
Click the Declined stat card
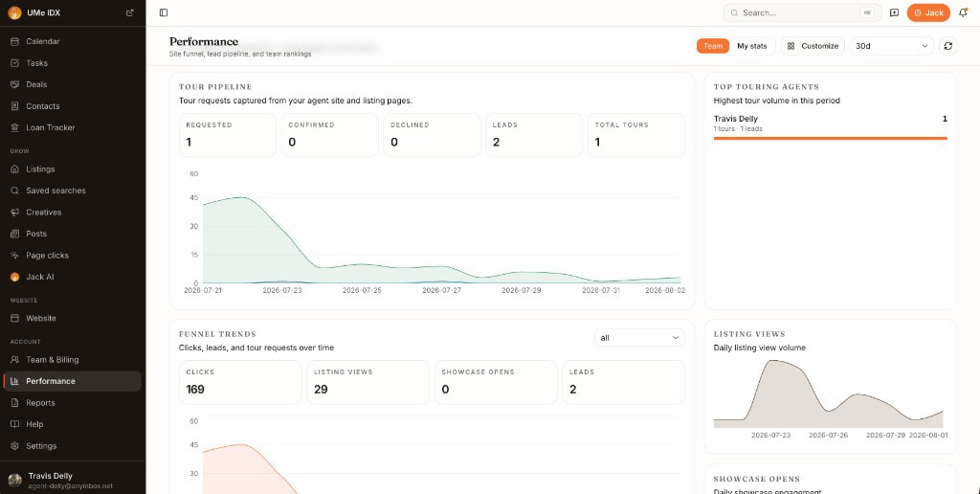(432, 135)
